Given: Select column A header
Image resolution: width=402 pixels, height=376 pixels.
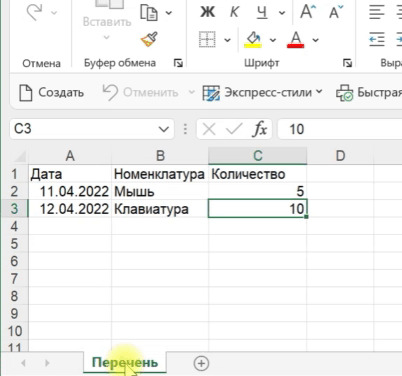Looking at the screenshot, I should click(70, 156).
